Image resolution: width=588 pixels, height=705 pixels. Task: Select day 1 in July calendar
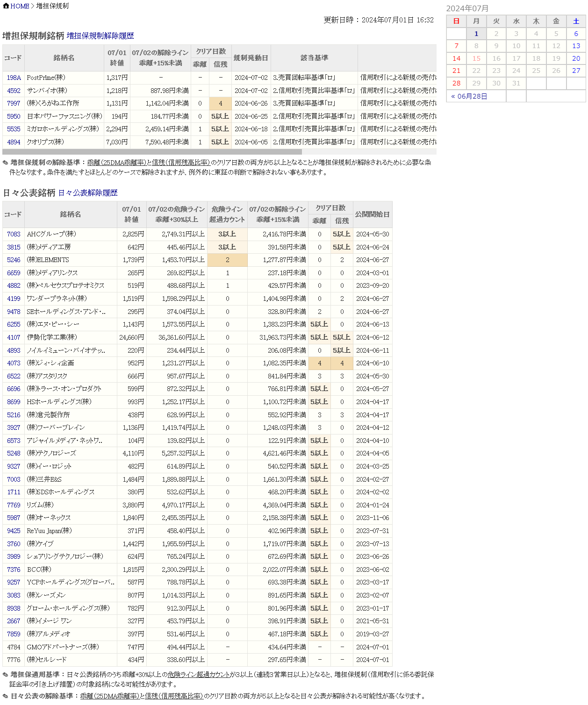pyautogui.click(x=476, y=34)
